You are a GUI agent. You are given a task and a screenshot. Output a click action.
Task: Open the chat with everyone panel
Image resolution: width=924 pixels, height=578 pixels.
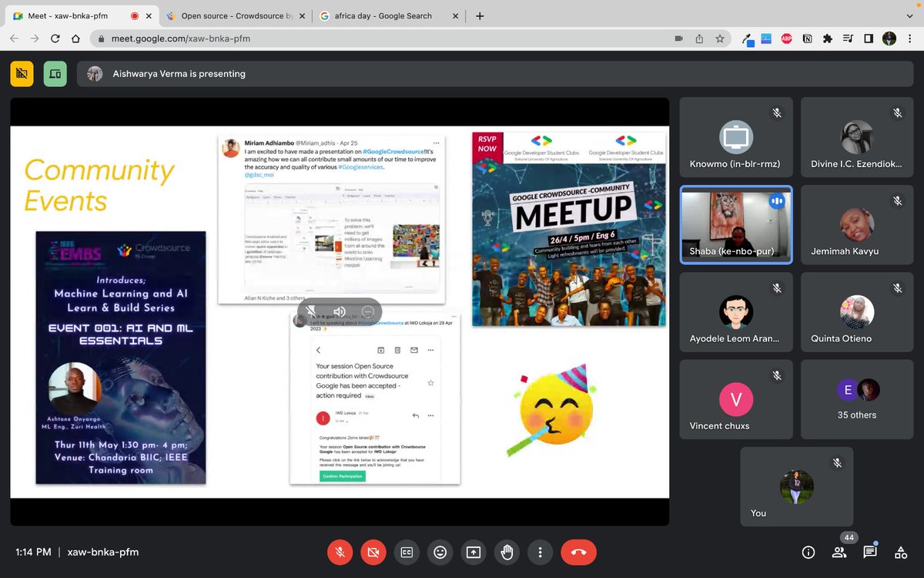point(870,552)
